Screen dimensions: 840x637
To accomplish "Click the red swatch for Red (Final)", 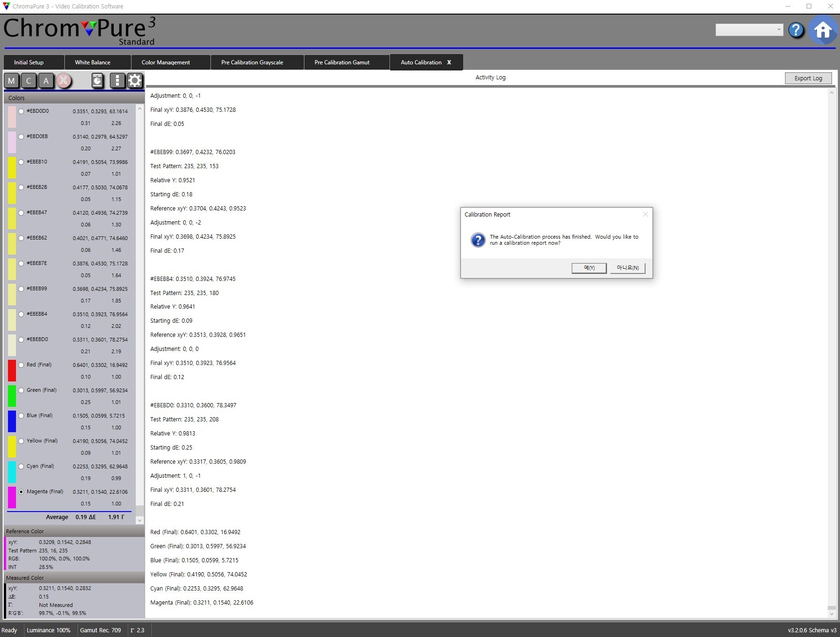I will 12,371.
